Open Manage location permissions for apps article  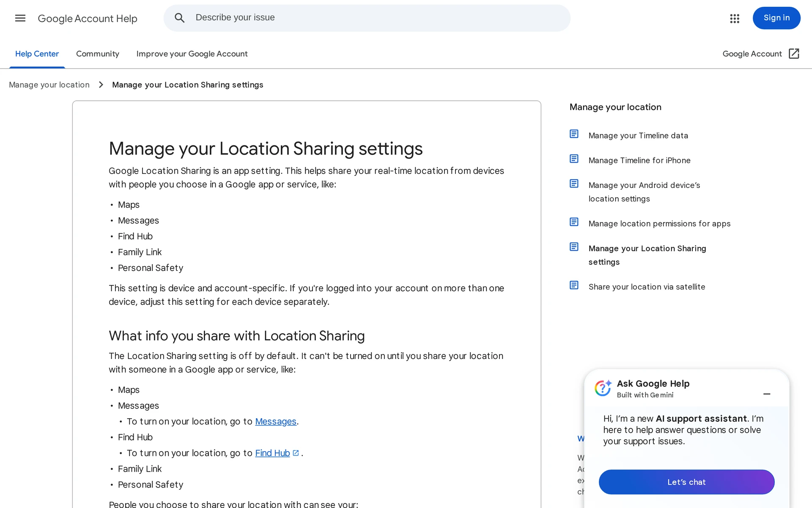pyautogui.click(x=659, y=224)
